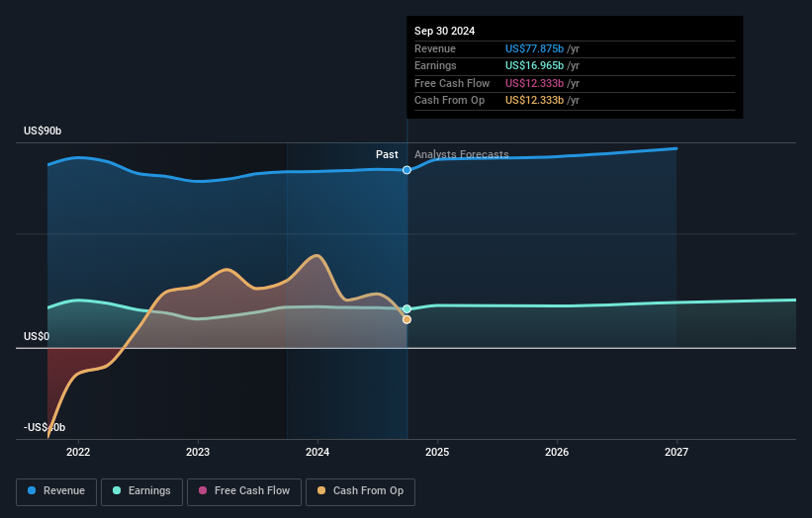Click the 2026 x-axis label
Screen dimensions: 812x518
pos(557,453)
